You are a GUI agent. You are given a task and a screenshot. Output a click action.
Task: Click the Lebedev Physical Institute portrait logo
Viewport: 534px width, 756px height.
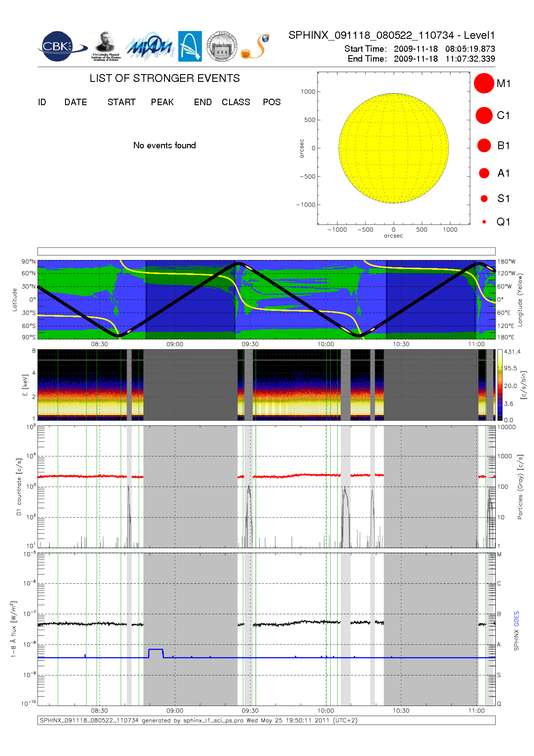coord(106,46)
